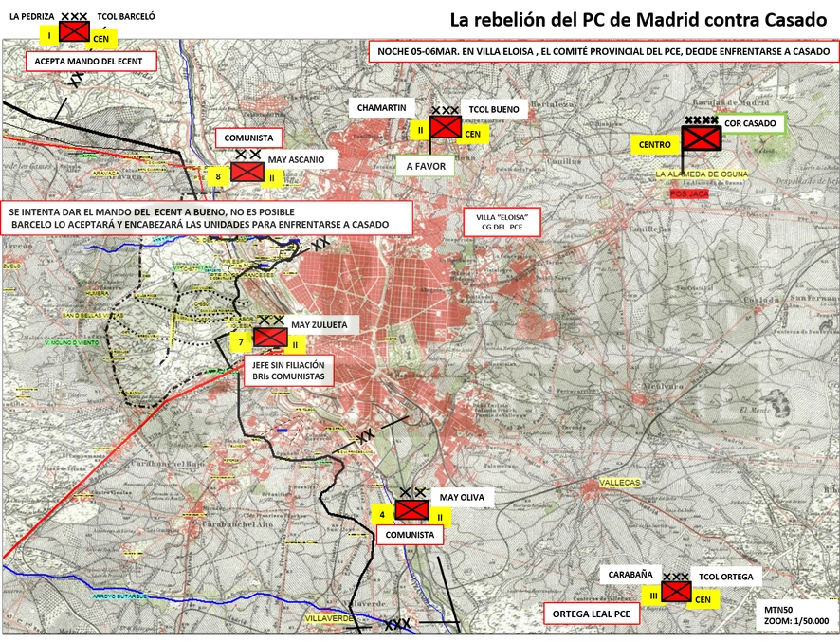Click the 'LA ALAMEDA DE OSUNA' label

pyautogui.click(x=702, y=174)
